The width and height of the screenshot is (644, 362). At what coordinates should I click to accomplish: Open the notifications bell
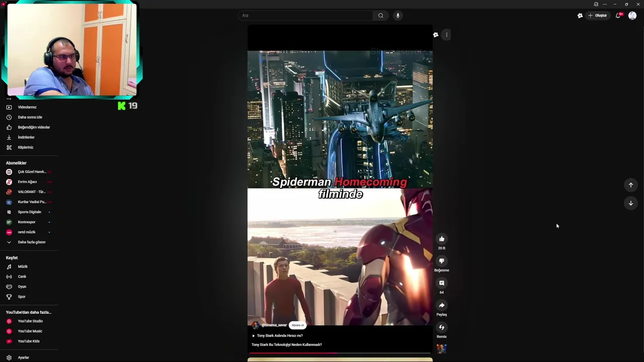pyautogui.click(x=618, y=16)
